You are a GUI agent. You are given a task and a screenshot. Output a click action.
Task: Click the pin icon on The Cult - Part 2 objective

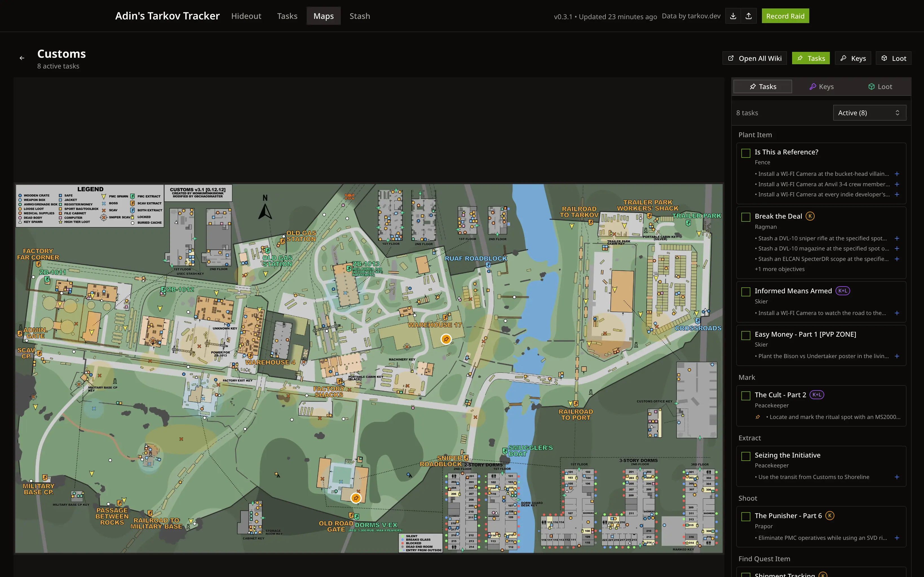click(x=757, y=417)
